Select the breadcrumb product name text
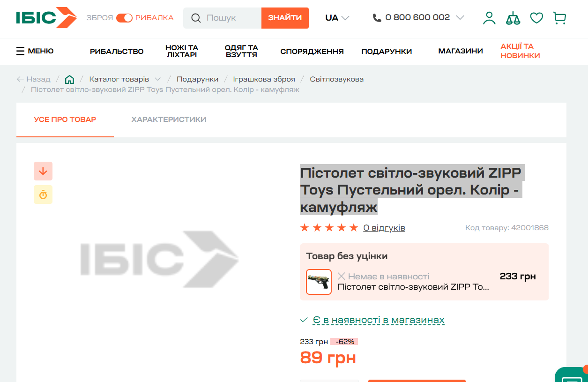Screen dimensions: 588x382 click(x=165, y=89)
